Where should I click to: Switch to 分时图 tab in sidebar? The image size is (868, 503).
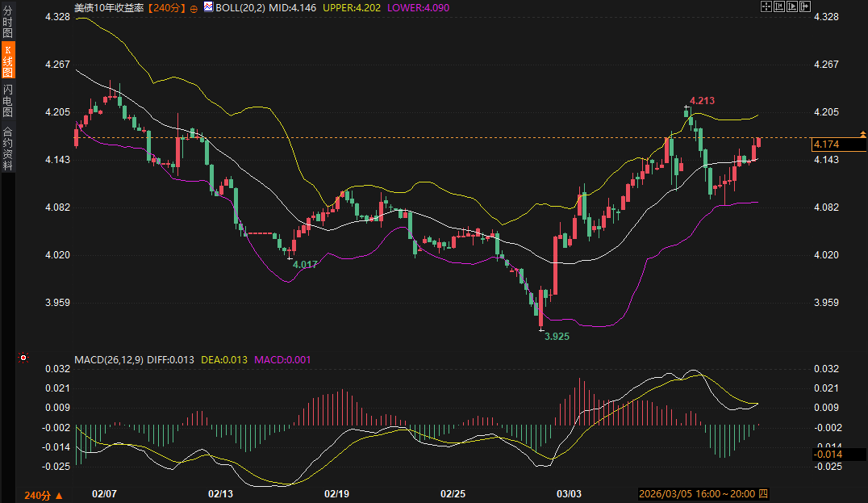[8, 23]
